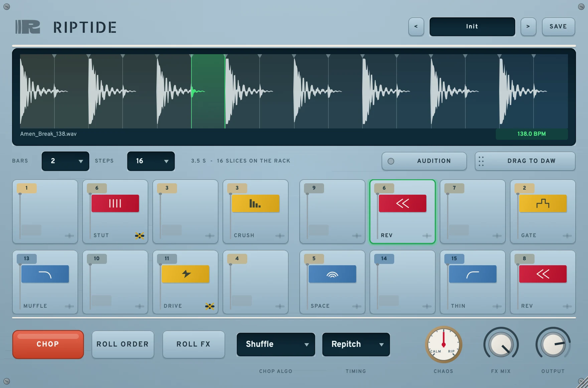
Task: Toggle the AUDITION button
Action: [x=424, y=161]
